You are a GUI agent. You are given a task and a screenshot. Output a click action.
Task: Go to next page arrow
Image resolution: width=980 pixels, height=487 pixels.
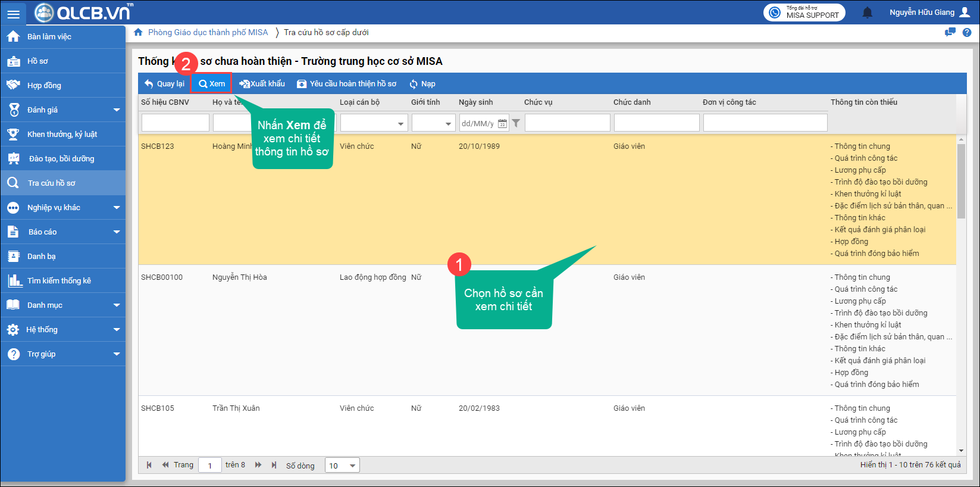pyautogui.click(x=258, y=465)
